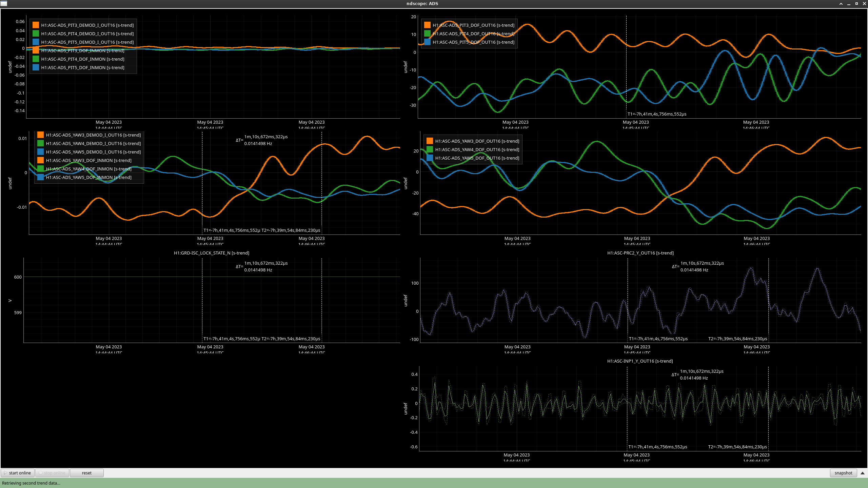Take a snapshot of the plots

click(x=843, y=473)
